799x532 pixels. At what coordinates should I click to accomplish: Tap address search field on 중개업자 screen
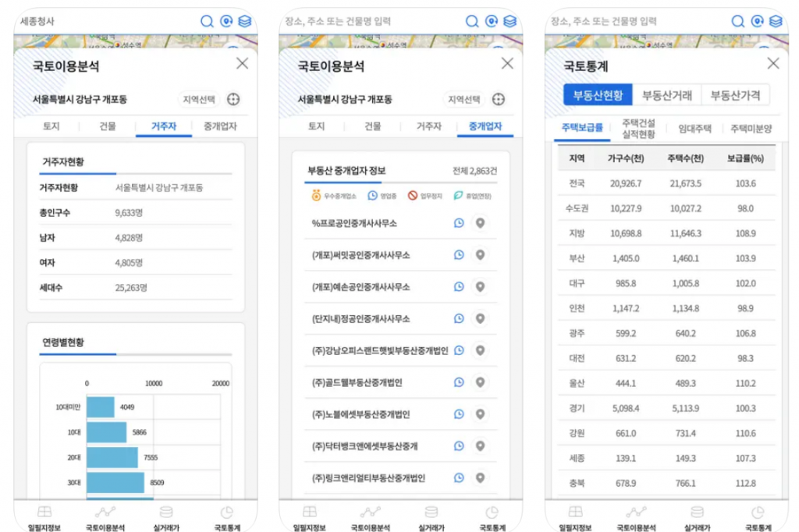coord(372,21)
